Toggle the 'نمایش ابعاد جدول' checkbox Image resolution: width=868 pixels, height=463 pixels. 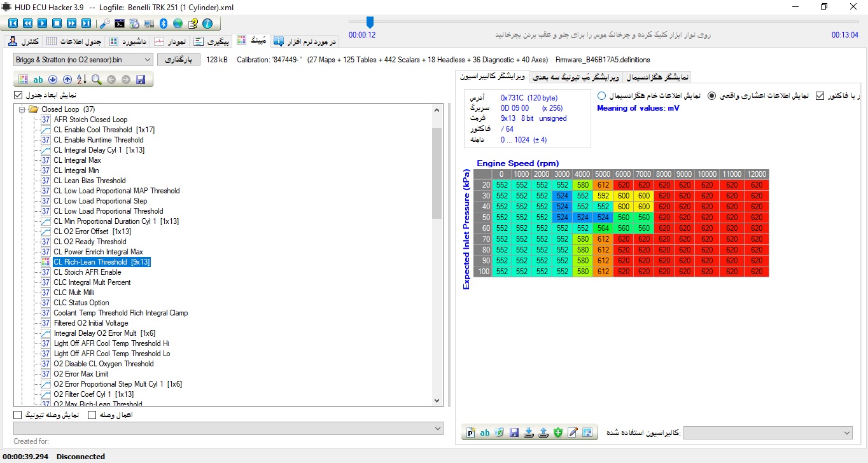tap(18, 95)
